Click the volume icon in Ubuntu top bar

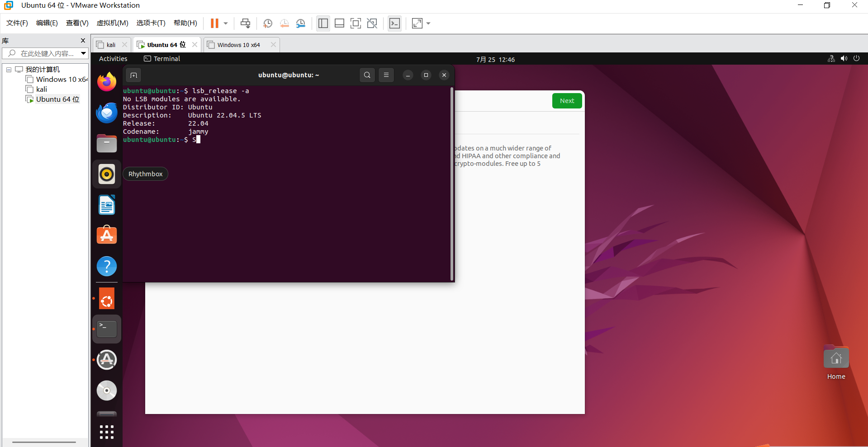tap(844, 59)
